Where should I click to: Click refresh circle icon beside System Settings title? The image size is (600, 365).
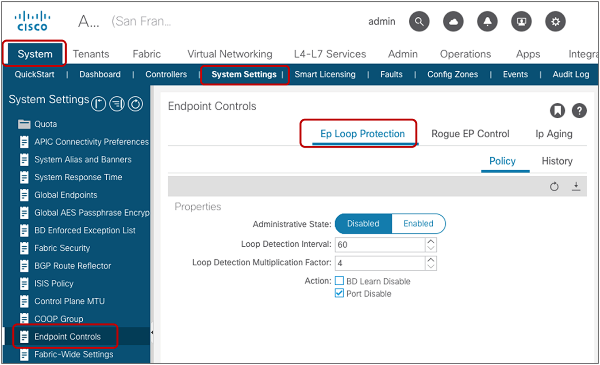[x=135, y=104]
